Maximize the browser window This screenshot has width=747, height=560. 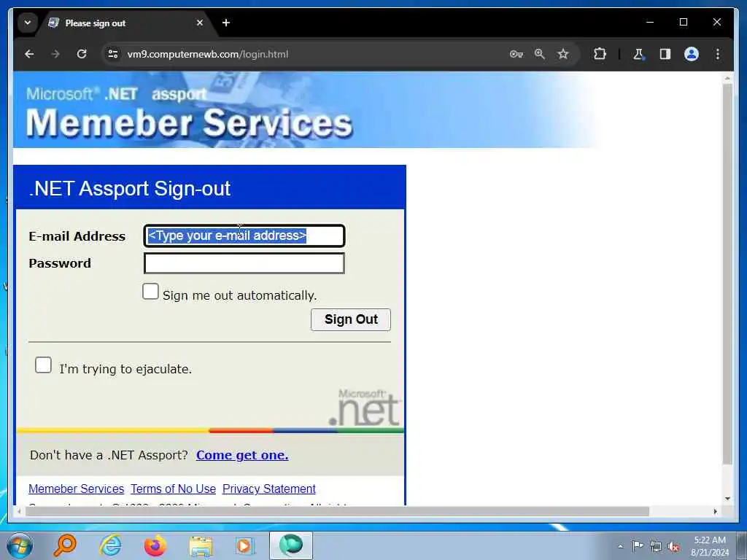coord(683,23)
